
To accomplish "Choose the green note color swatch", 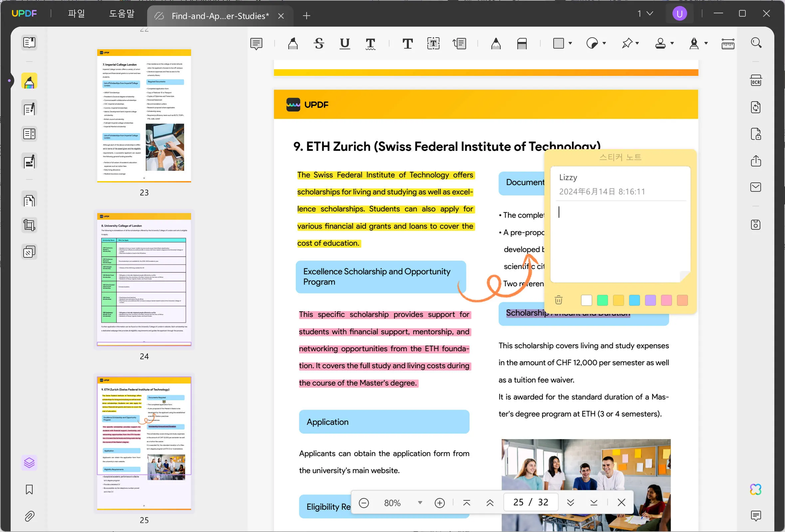I will pyautogui.click(x=603, y=300).
